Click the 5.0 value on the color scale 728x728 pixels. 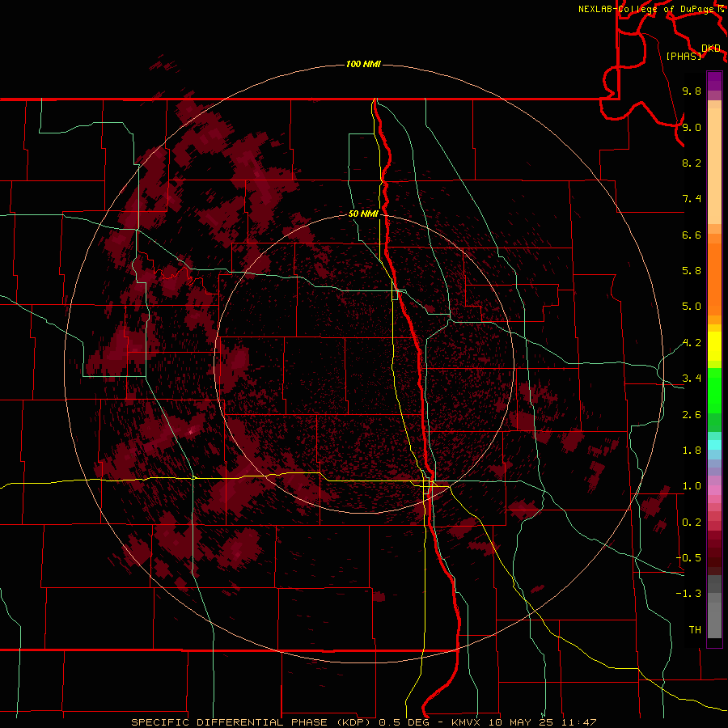click(x=692, y=307)
